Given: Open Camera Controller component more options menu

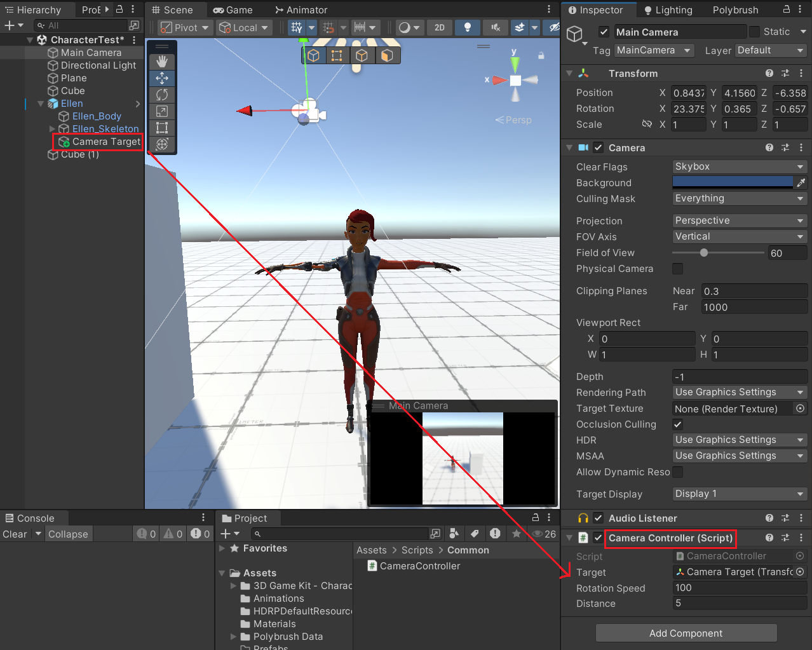Looking at the screenshot, I should 801,538.
